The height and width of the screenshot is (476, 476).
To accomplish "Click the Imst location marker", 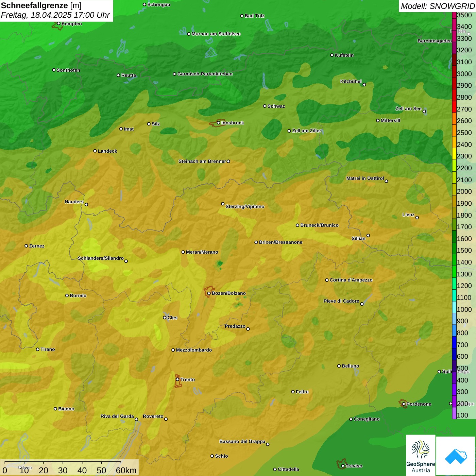I will 121,129.
